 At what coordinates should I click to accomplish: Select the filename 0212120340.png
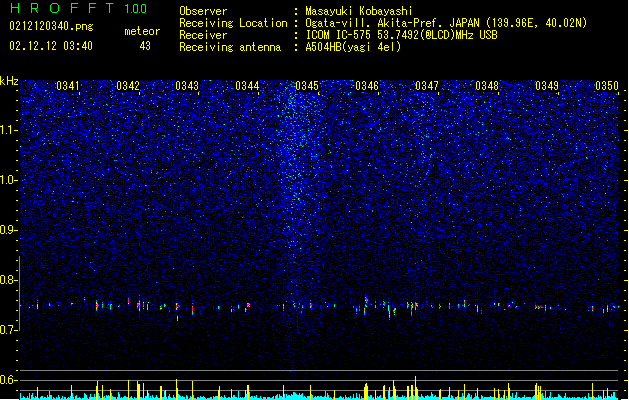(51, 27)
